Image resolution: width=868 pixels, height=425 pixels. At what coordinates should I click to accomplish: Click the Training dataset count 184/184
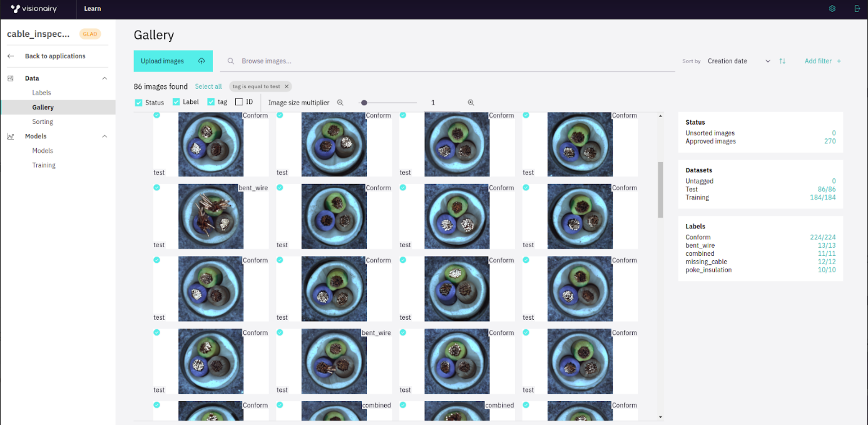[x=823, y=197]
